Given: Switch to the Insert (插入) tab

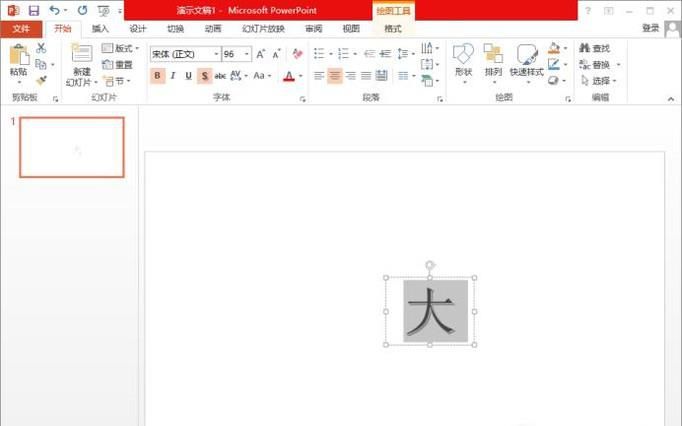Looking at the screenshot, I should [100, 29].
